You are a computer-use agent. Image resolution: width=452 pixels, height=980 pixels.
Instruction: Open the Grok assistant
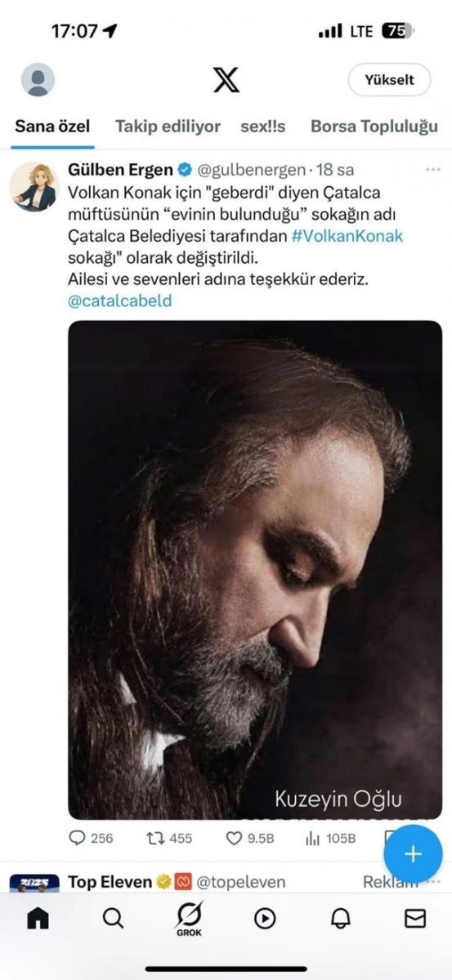(x=189, y=919)
